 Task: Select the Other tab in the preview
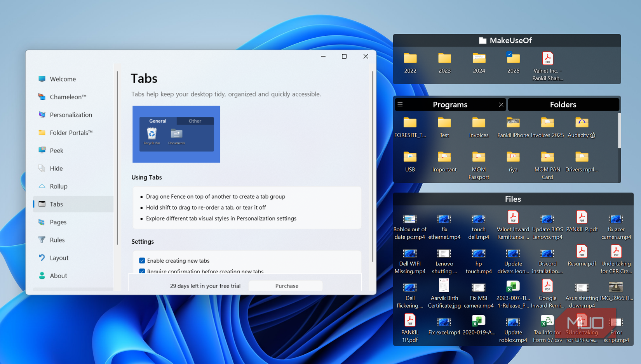coord(195,121)
